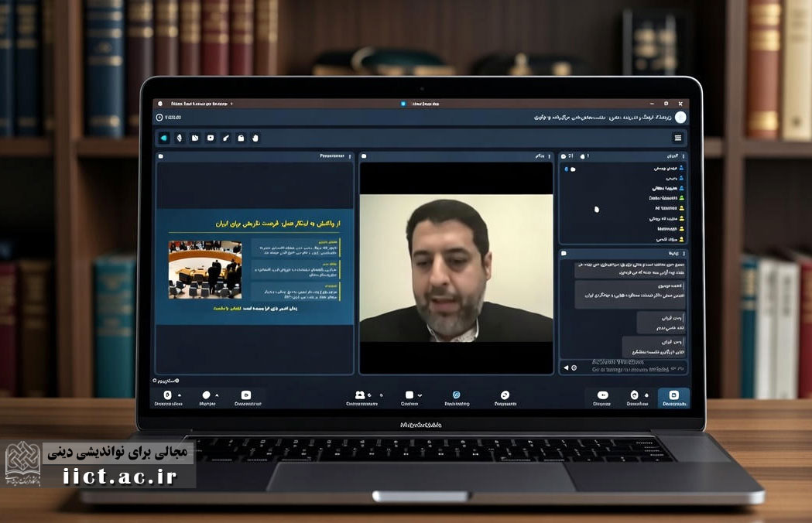Mute the speaker icon in the top toolbar

(x=164, y=138)
